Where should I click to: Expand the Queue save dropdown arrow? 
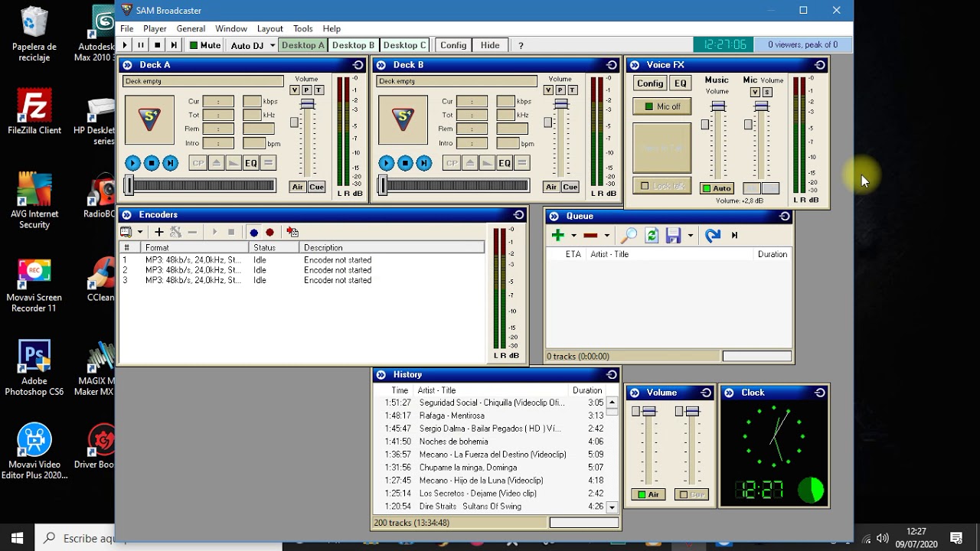[x=690, y=236]
